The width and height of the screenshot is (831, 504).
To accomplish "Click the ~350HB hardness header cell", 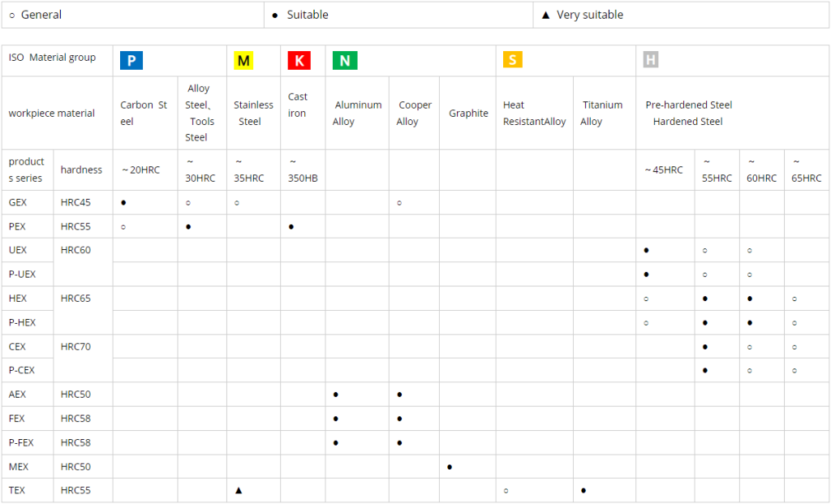I will coord(303,170).
